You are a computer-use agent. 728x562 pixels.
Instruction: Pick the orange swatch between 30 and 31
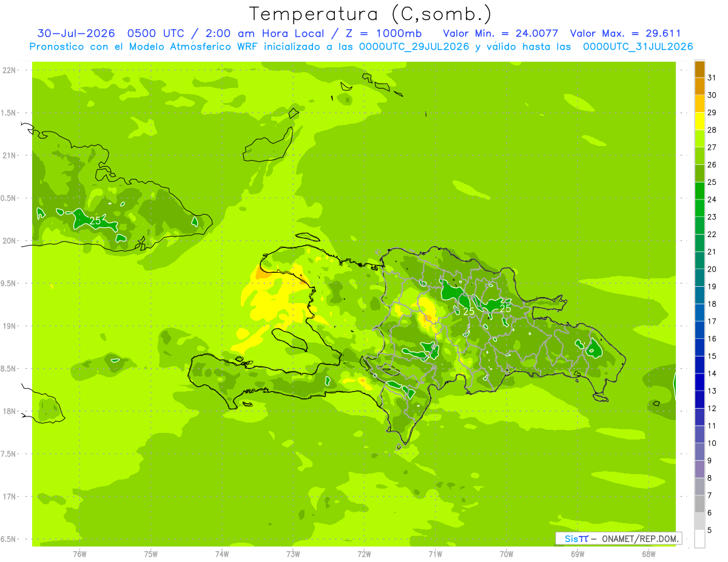pos(700,86)
